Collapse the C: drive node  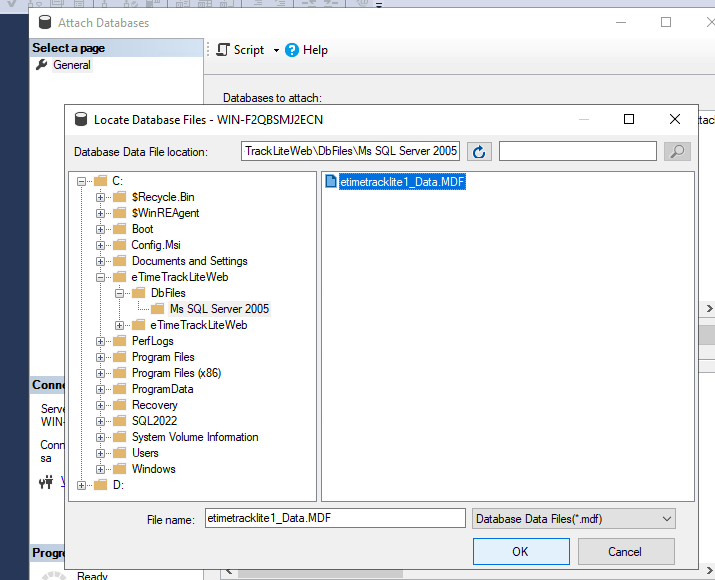[x=82, y=181]
